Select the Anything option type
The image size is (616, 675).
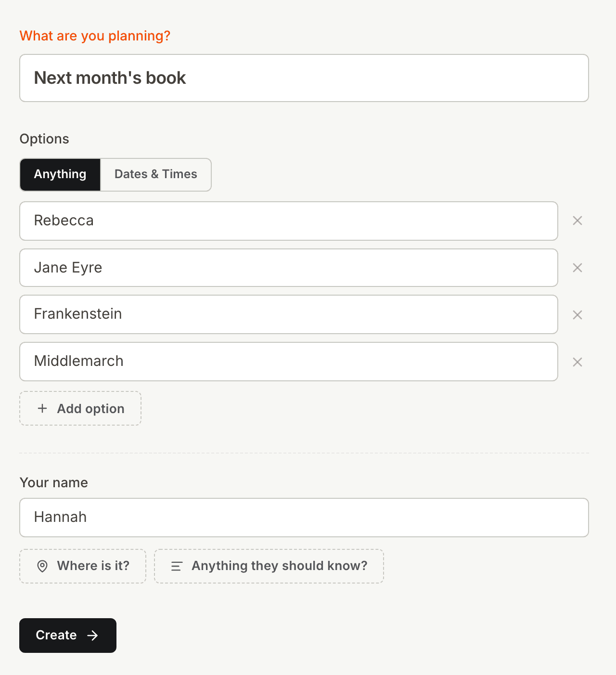click(60, 174)
